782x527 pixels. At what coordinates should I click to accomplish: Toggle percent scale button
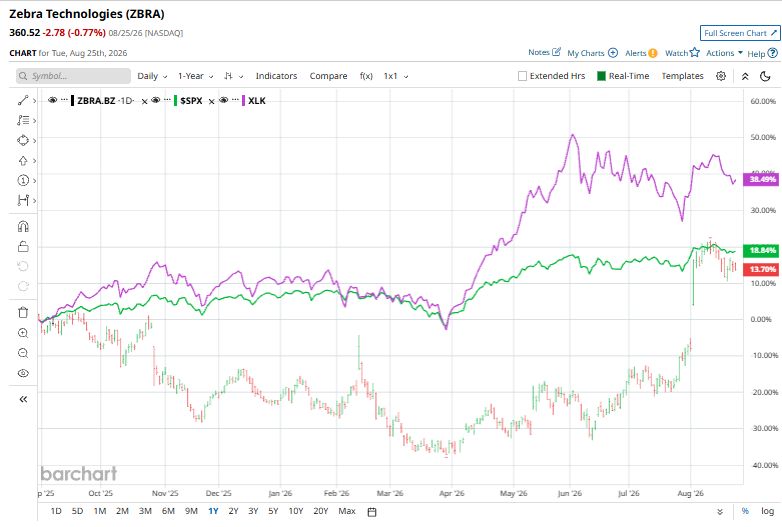[x=745, y=511]
